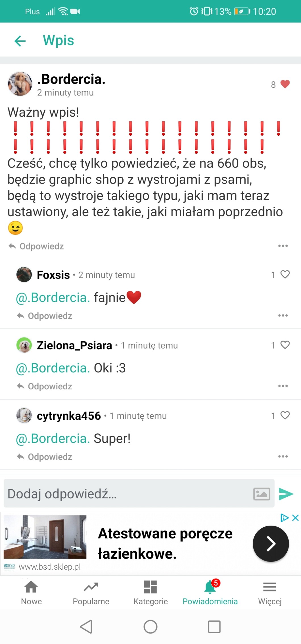Image resolution: width=301 pixels, height=644 pixels.
Task: Open the @.Bordercia. mention in Foxsis's comment
Action: (x=53, y=298)
